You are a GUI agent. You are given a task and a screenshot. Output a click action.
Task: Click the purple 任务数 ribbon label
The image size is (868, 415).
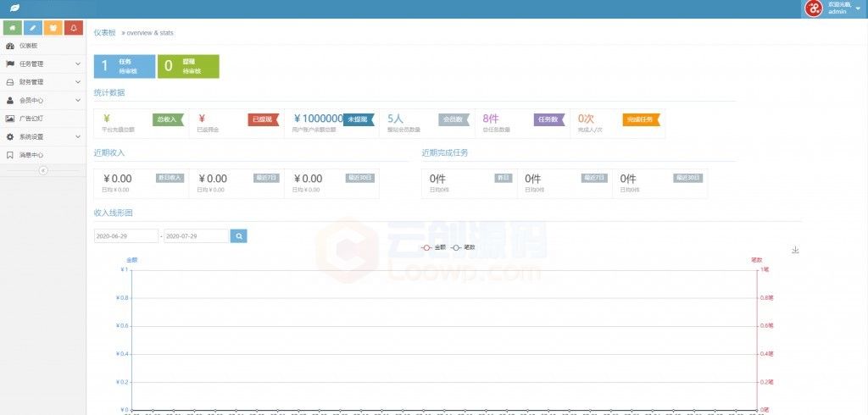[x=549, y=119]
